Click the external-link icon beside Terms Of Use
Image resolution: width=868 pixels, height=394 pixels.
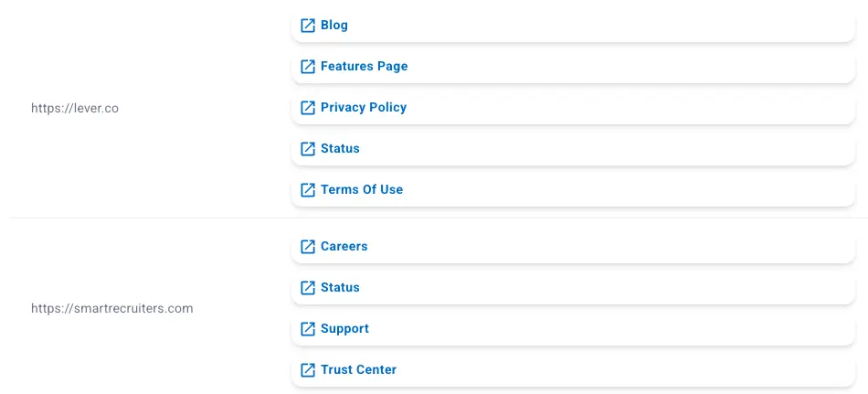click(308, 190)
